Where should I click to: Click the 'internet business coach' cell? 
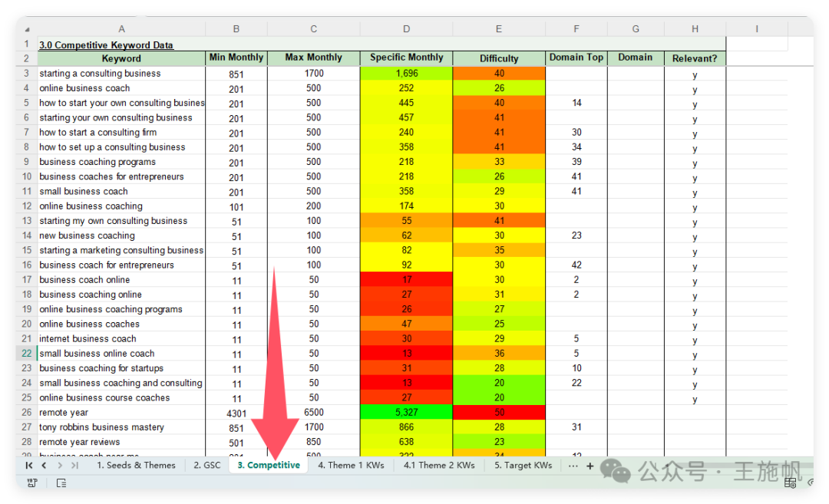point(121,338)
